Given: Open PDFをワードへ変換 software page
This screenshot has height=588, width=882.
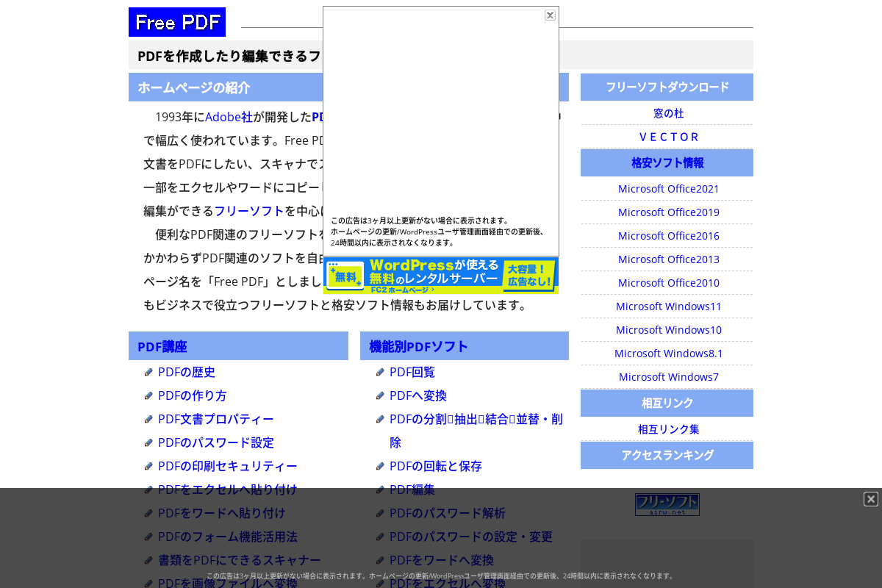Looking at the screenshot, I should coord(442,560).
